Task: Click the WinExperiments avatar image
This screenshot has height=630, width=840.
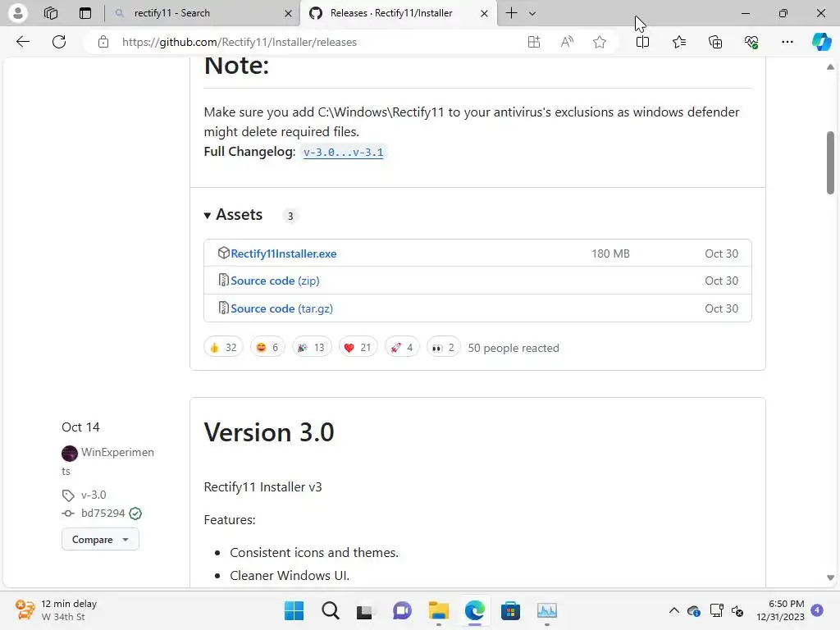Action: click(x=70, y=453)
